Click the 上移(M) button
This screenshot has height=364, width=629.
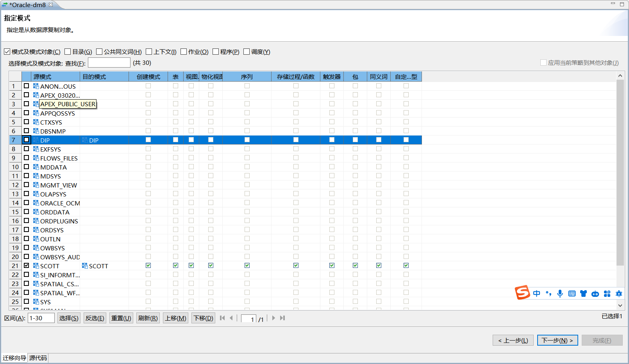point(175,318)
